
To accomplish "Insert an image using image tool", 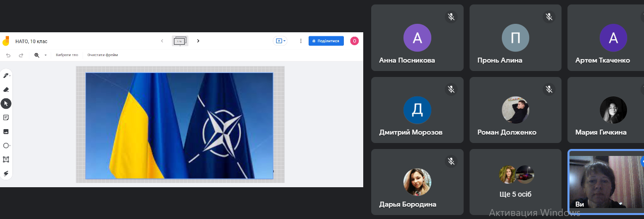I will 6,132.
